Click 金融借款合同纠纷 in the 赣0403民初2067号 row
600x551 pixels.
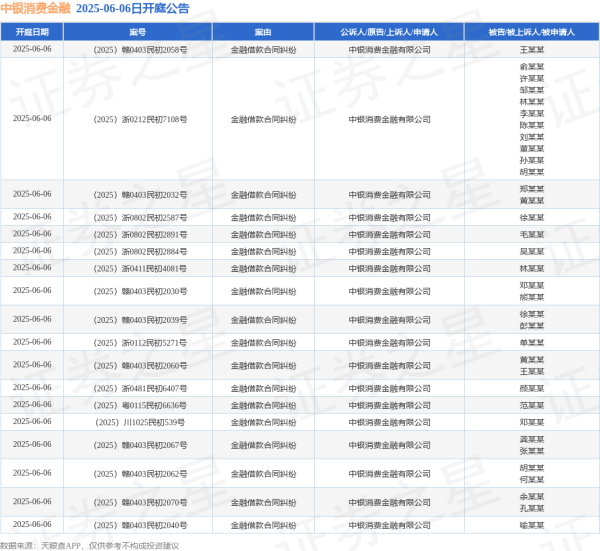(x=263, y=445)
